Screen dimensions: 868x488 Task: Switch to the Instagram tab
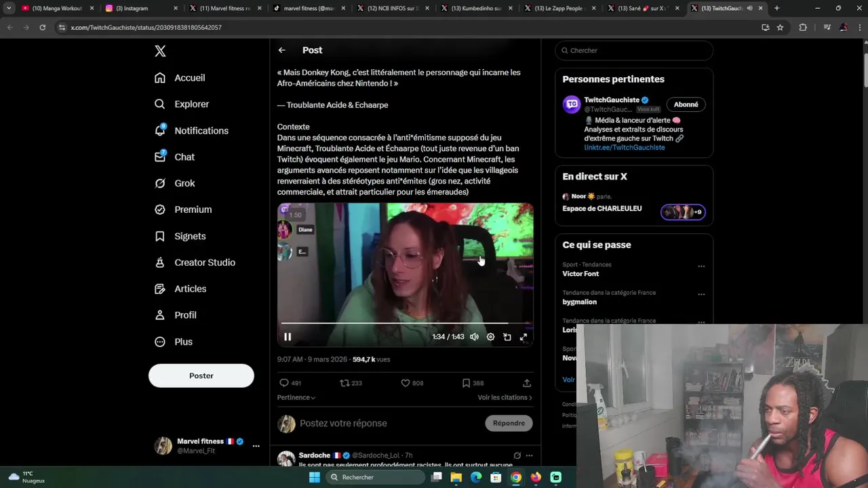point(140,8)
